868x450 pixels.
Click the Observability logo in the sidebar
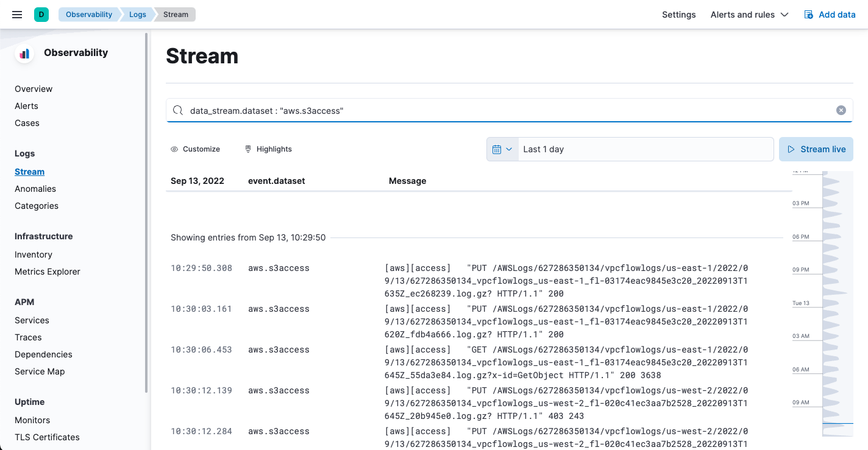(x=24, y=53)
